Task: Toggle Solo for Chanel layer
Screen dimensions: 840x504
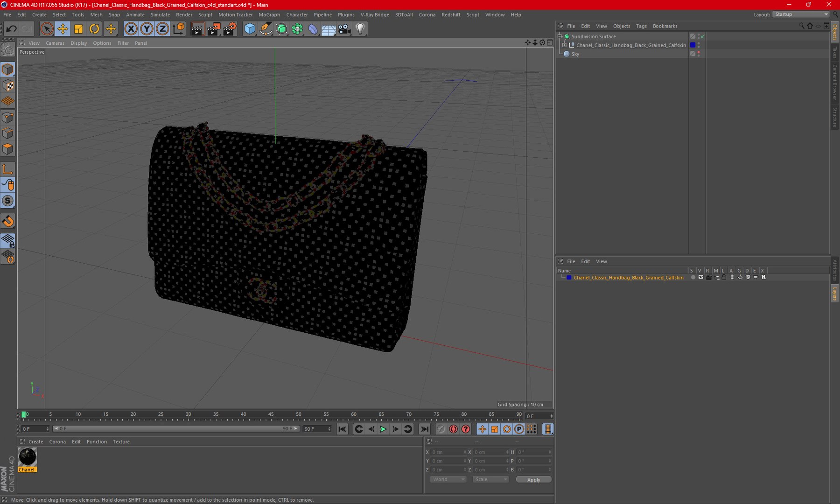Action: tap(693, 277)
